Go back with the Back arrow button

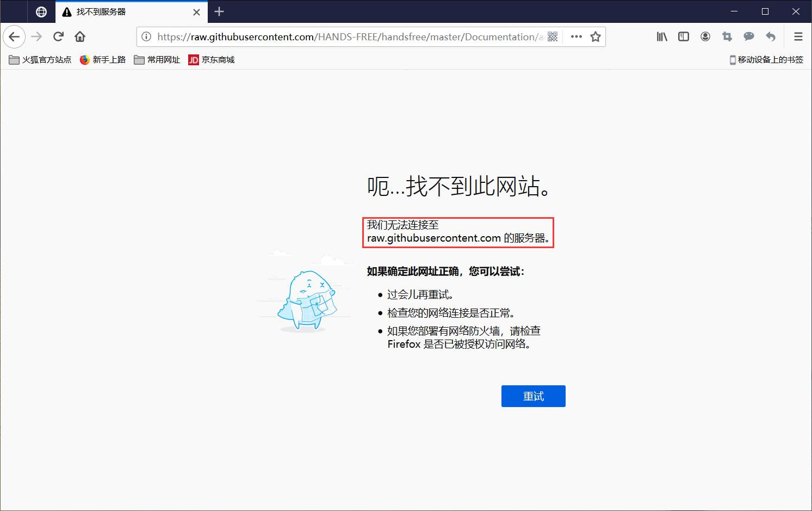[x=14, y=37]
